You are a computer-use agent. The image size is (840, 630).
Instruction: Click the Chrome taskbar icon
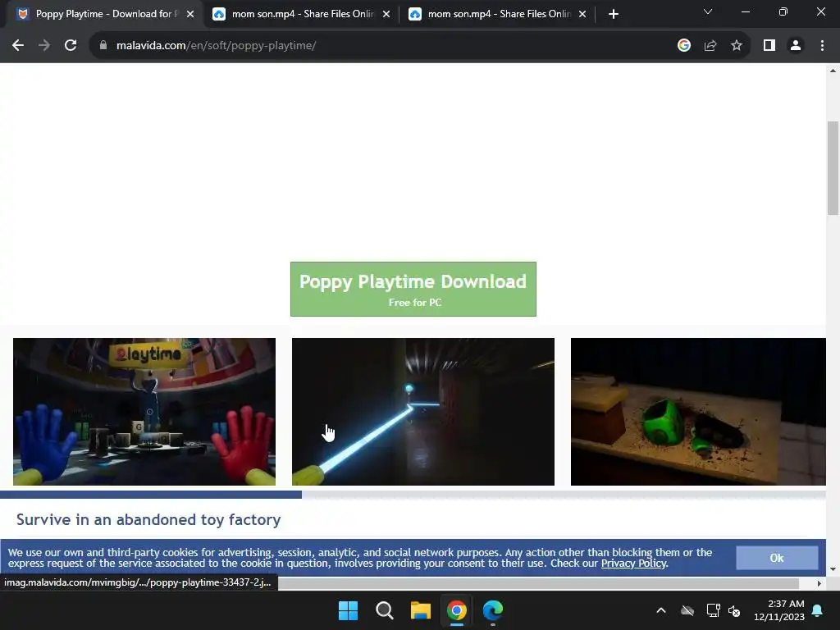[x=457, y=610]
